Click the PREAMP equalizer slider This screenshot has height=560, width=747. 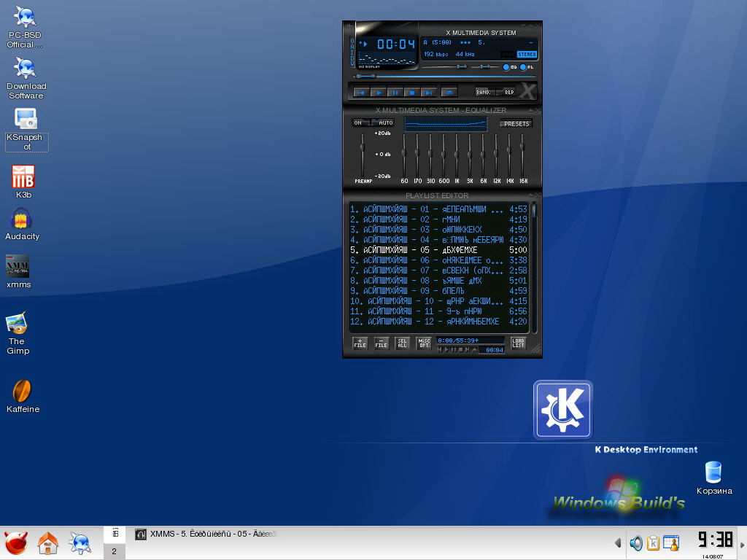coord(363,155)
